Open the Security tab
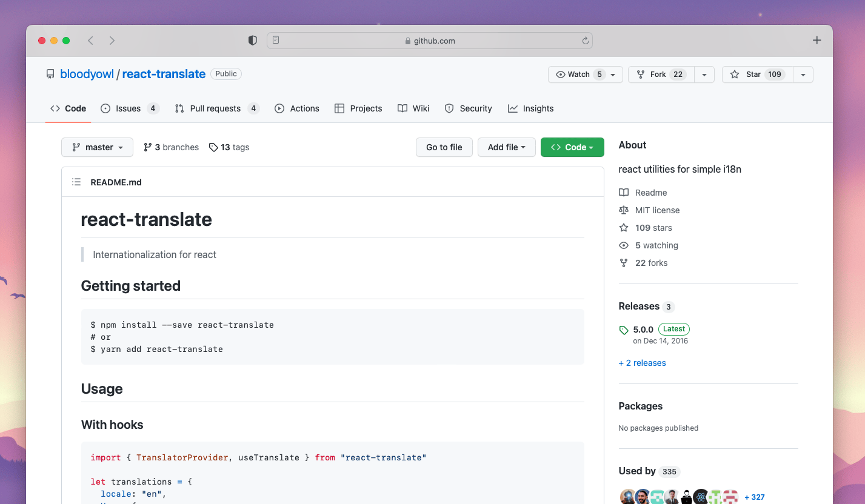Image resolution: width=865 pixels, height=504 pixels. pyautogui.click(x=468, y=108)
